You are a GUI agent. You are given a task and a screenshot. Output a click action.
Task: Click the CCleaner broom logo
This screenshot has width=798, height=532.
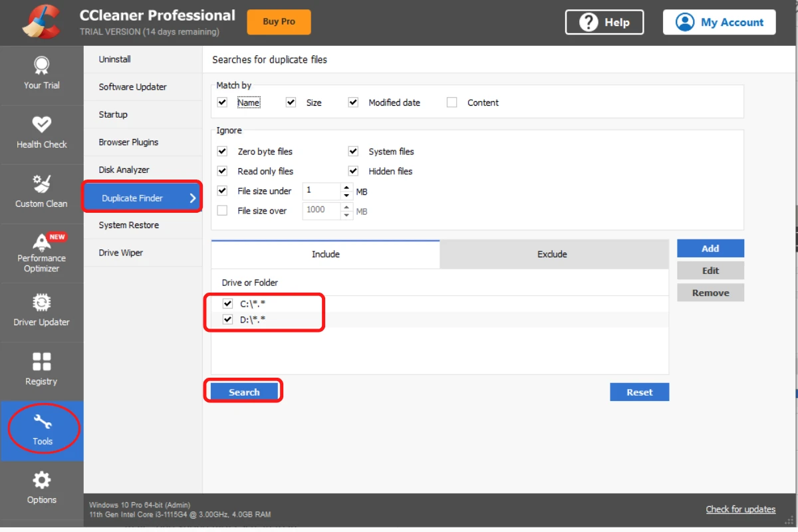click(x=41, y=22)
